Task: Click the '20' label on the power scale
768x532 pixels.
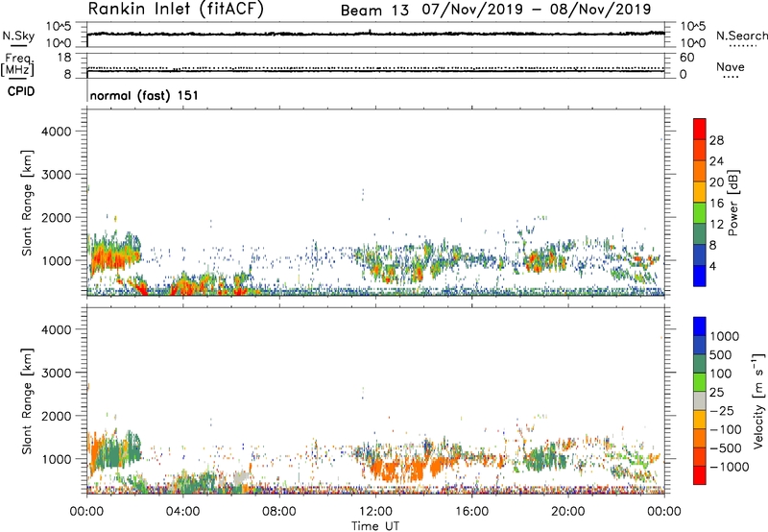Action: click(716, 182)
